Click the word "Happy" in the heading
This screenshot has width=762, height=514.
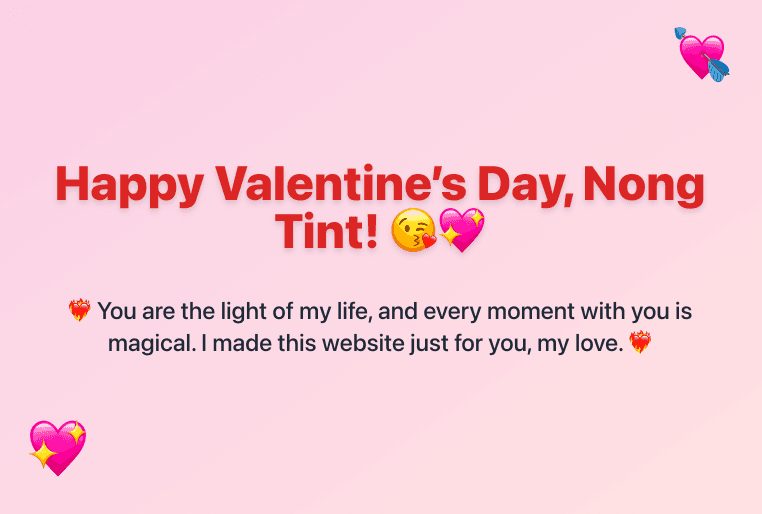tap(130, 185)
